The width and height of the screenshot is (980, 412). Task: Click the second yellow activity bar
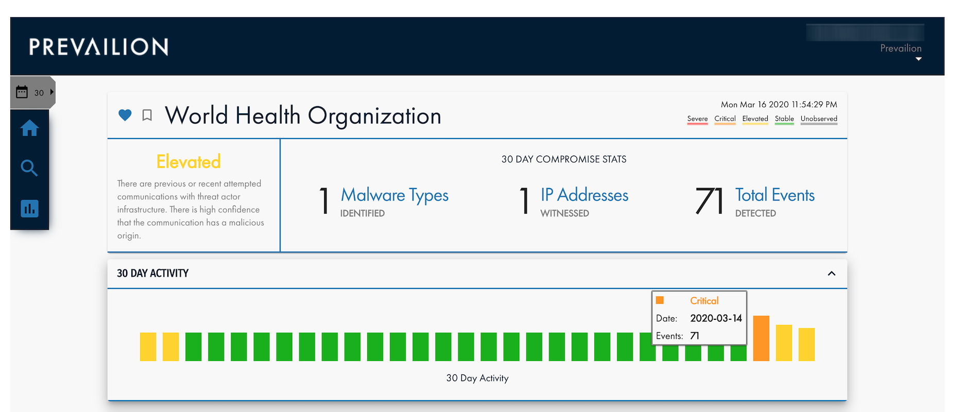(170, 347)
